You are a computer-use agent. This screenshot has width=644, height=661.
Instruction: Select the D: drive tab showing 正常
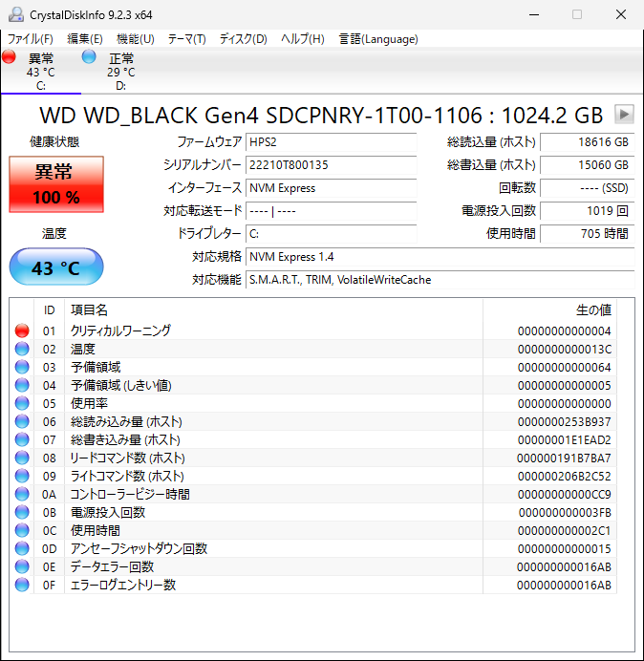click(121, 72)
